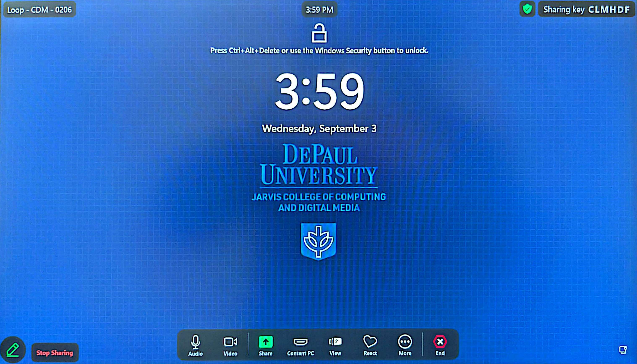Screen dimensions: 637x364
Task: Click the display icon in bottom-right corner
Action: pyautogui.click(x=623, y=350)
